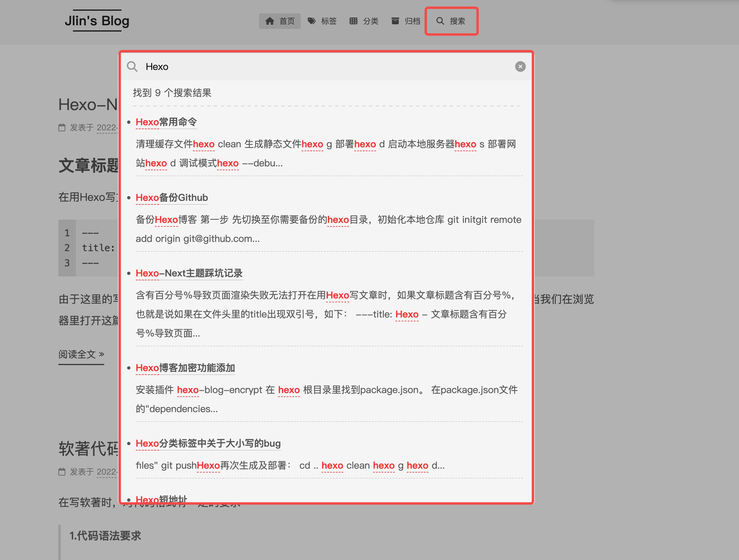This screenshot has width=739, height=560.
Task: Click the 阅读全文 » read more link
Action: (x=81, y=354)
